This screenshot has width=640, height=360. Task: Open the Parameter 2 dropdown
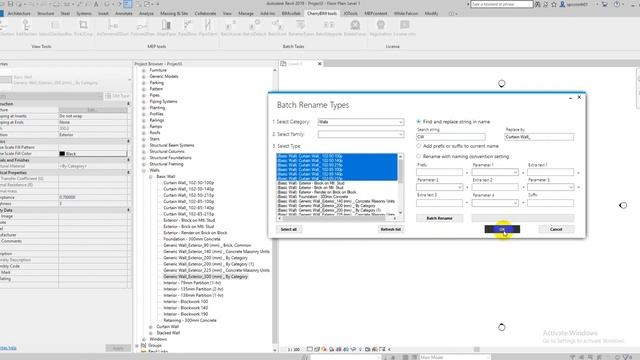(x=440, y=187)
